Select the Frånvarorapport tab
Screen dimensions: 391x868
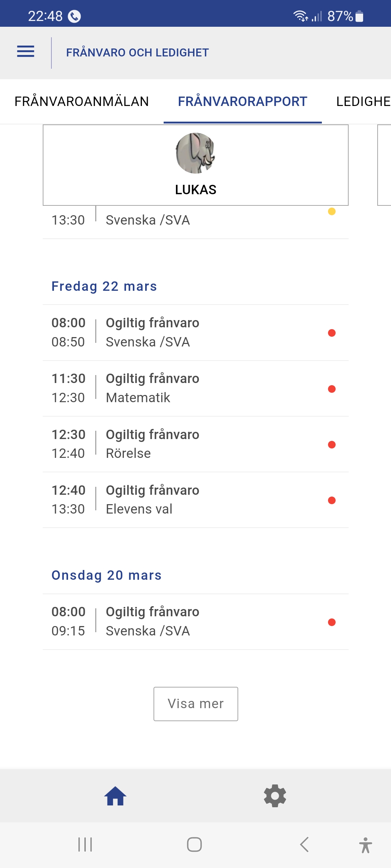click(x=243, y=102)
